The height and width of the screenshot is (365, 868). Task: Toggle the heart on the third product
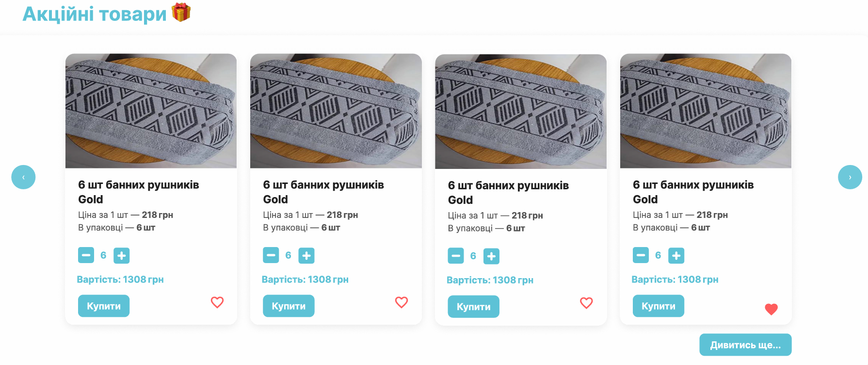point(586,303)
